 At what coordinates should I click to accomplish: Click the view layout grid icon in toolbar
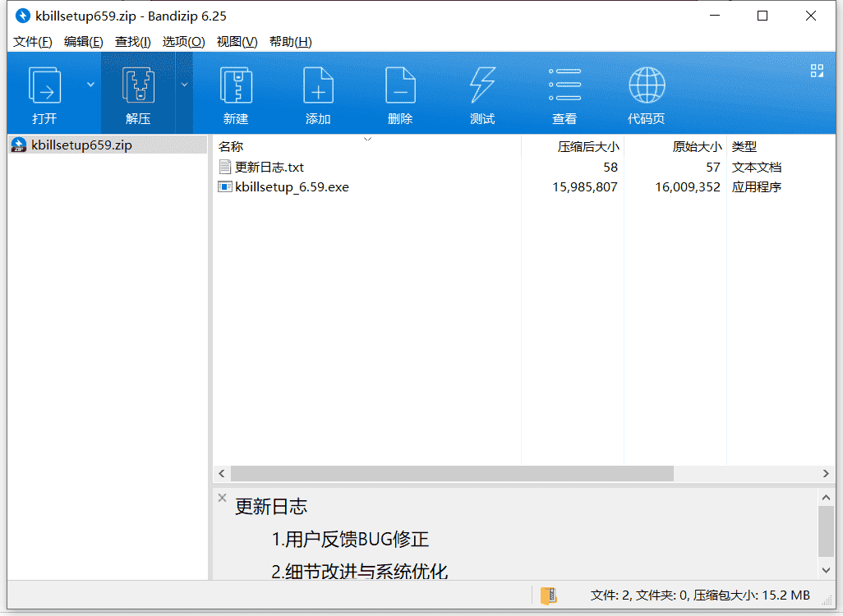pos(818,71)
